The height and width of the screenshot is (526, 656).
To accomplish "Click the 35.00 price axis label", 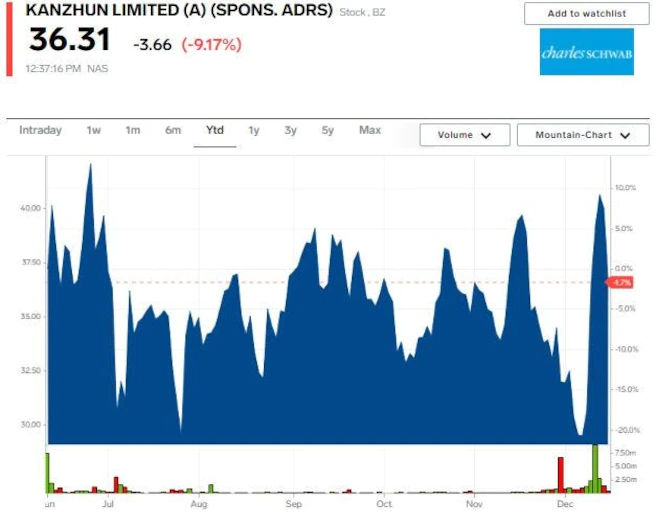I will point(31,316).
